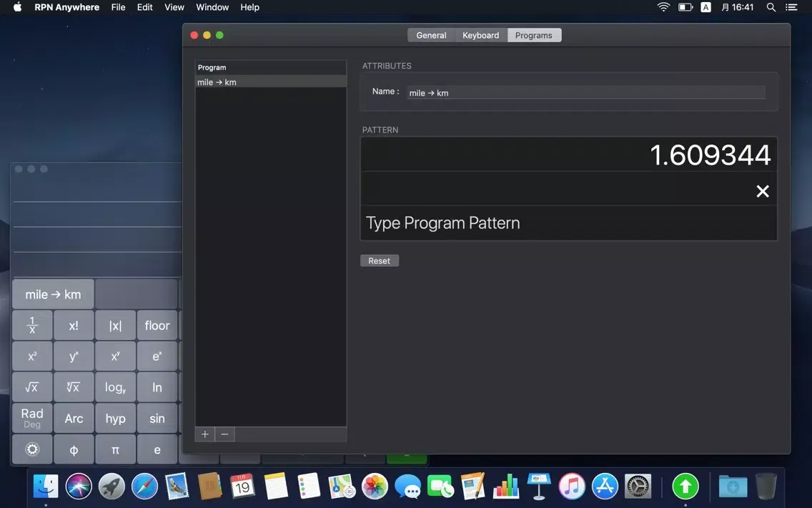812x508 pixels.
Task: Click the menu bar clock showing 16:41
Action: [x=738, y=7]
